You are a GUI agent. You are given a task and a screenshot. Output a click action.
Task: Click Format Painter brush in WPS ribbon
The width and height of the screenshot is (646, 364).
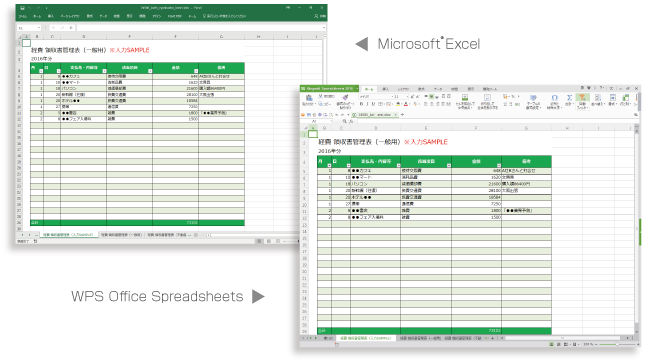(x=345, y=98)
